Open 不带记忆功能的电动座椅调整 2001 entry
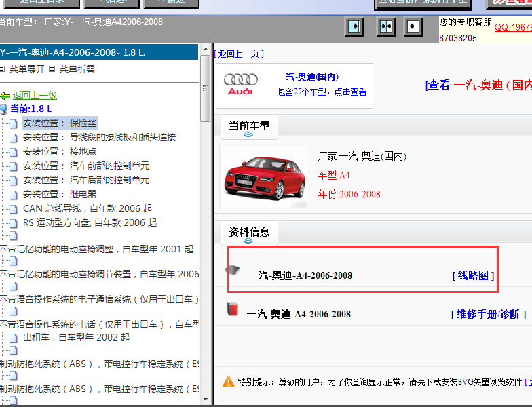532x407 pixels. (96, 250)
